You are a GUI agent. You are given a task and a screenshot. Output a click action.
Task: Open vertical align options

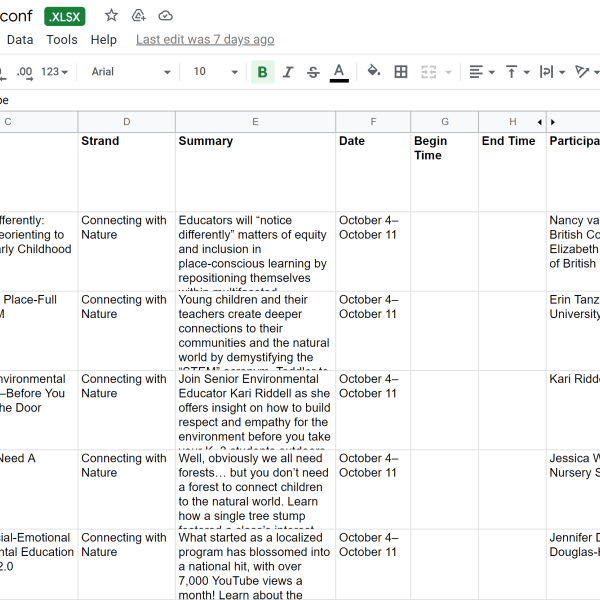coord(517,72)
